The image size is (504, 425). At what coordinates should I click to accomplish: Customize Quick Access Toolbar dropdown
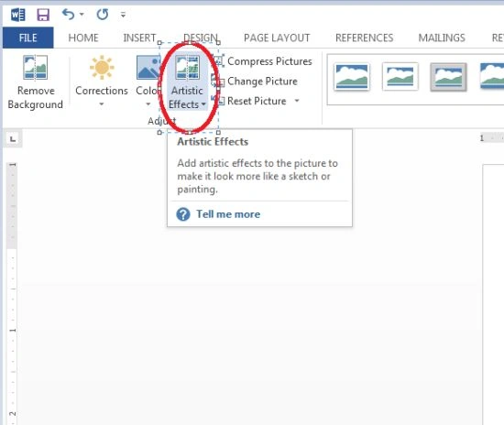click(x=123, y=15)
